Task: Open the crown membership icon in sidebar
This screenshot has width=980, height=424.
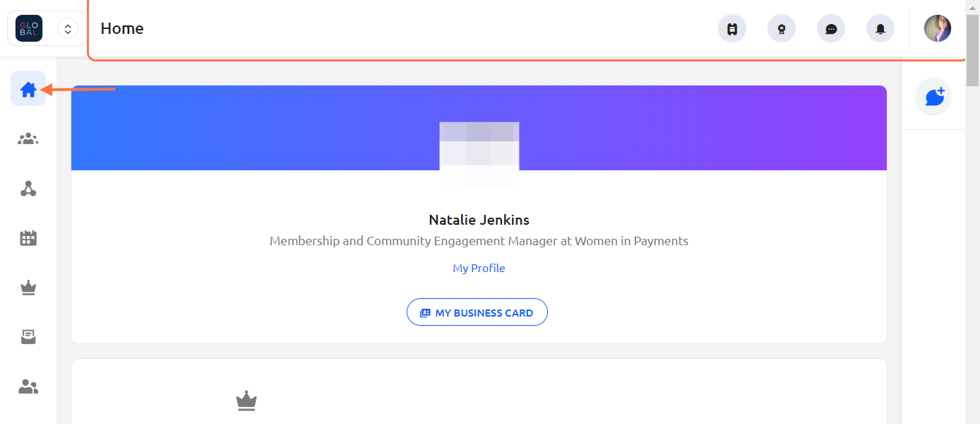Action: coord(28,288)
